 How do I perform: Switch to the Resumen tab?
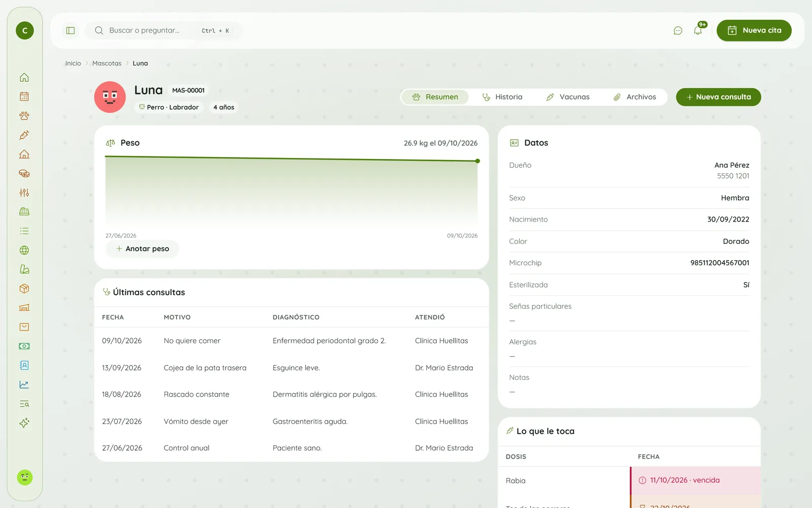(x=435, y=97)
